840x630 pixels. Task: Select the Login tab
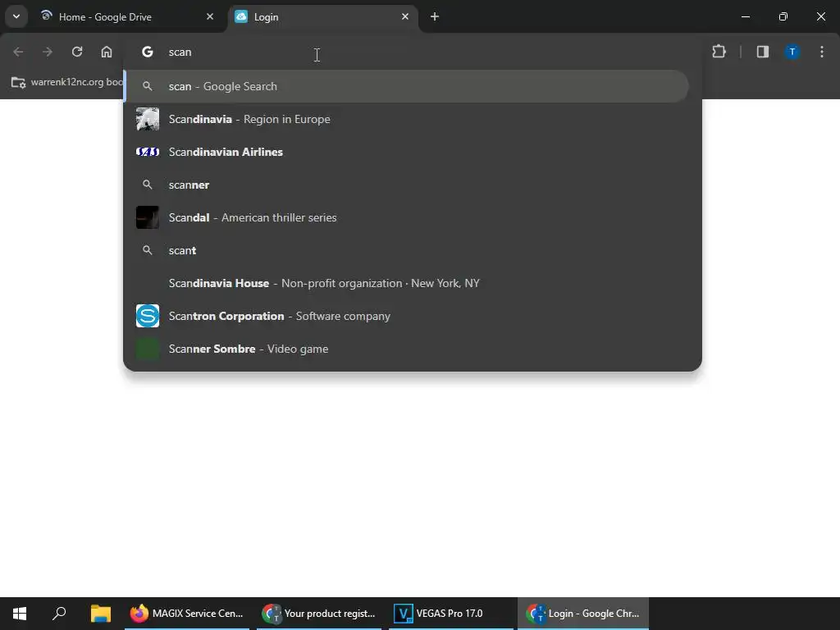(x=323, y=16)
